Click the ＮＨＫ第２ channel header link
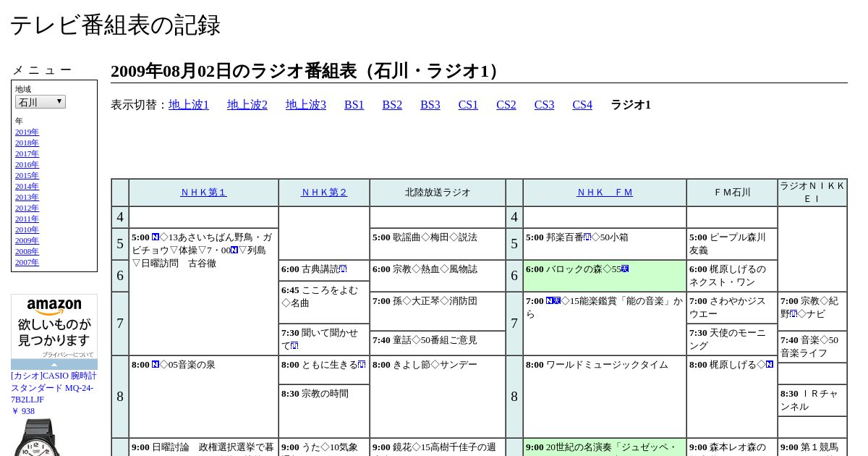 (324, 193)
